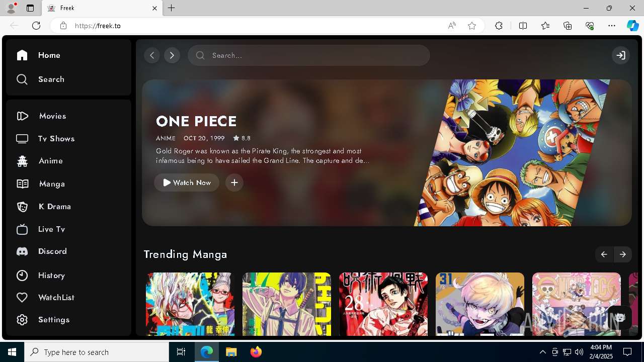Viewport: 644px width, 362px height.
Task: Open the Edge profile icon
Action: pos(11,8)
